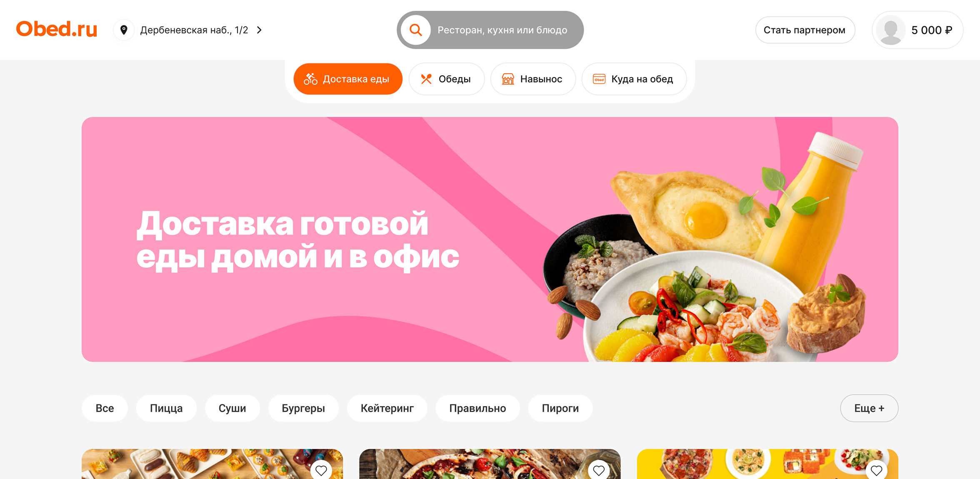Toggle heart on the yellow restaurant card
The width and height of the screenshot is (980, 479).
click(x=876, y=470)
